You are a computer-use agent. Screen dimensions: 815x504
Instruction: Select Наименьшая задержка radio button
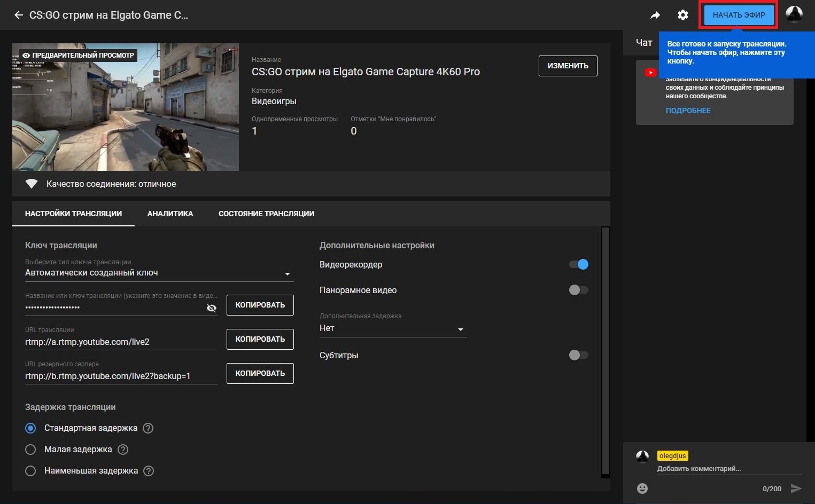coord(30,471)
